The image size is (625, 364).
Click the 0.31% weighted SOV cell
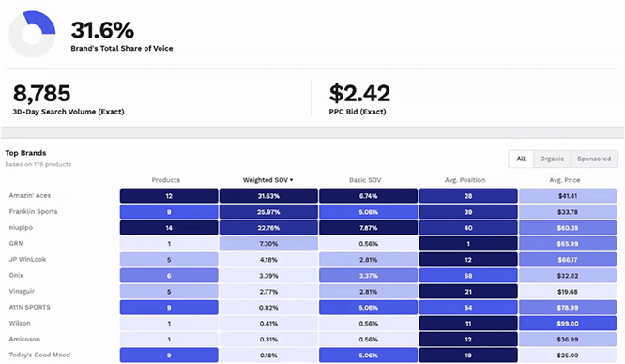click(x=268, y=340)
